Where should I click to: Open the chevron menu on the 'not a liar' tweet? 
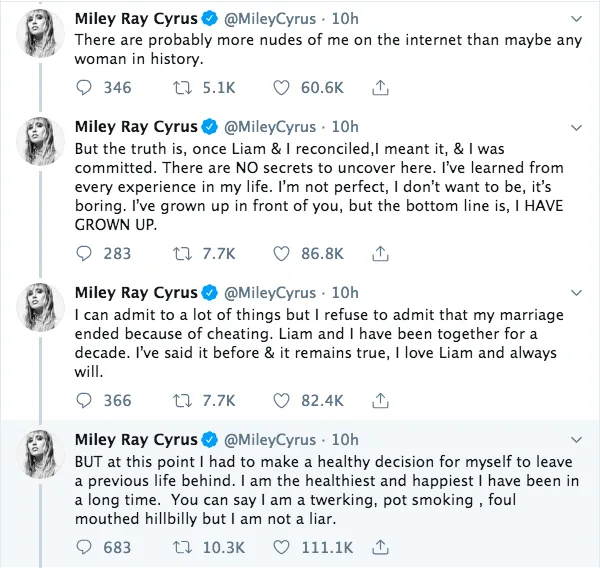click(575, 440)
